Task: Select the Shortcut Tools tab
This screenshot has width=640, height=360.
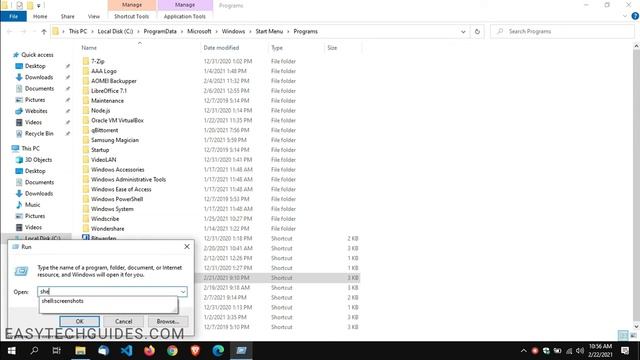Action: (x=131, y=16)
